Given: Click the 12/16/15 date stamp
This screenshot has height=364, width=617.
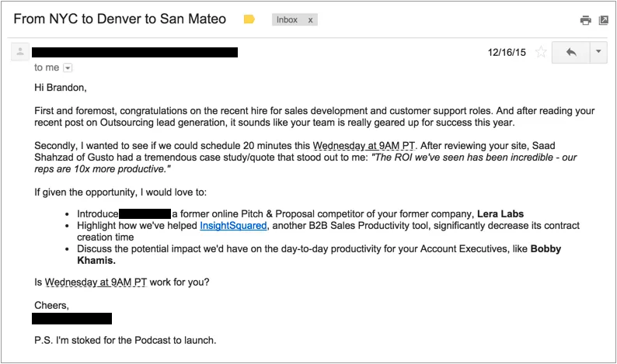Looking at the screenshot, I should click(507, 52).
